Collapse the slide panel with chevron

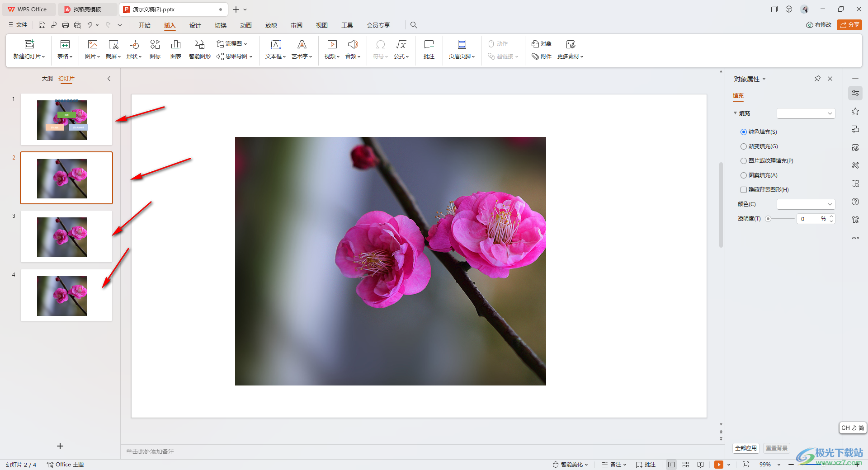coord(109,79)
